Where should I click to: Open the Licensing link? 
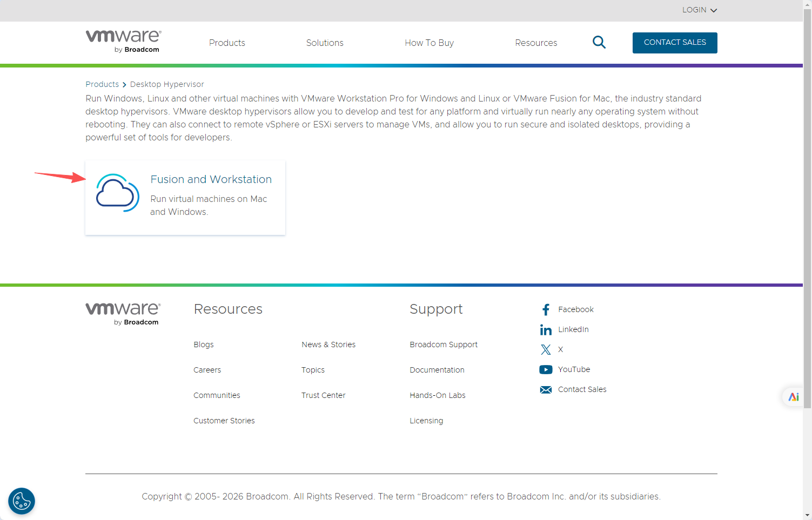[x=426, y=421]
